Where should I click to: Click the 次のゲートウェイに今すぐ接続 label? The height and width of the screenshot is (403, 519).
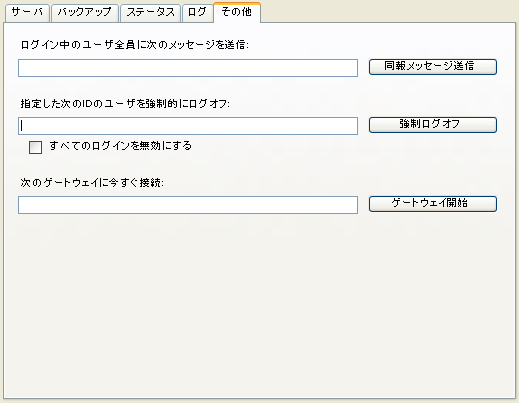pos(92,183)
